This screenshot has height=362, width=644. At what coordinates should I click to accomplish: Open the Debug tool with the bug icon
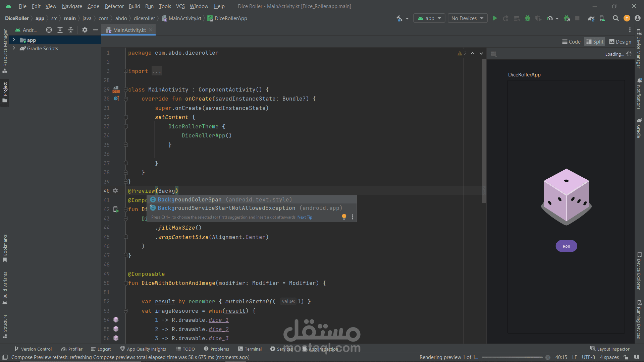(x=528, y=18)
